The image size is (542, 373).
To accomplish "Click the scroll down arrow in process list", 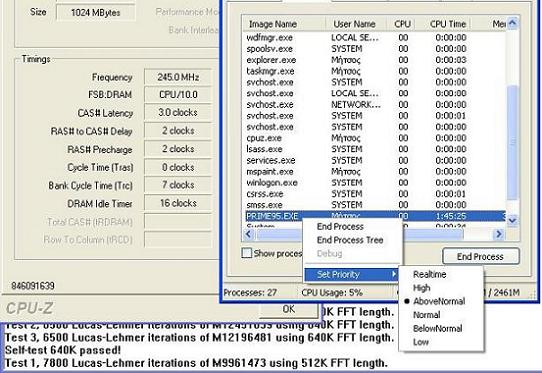I will pos(512,220).
